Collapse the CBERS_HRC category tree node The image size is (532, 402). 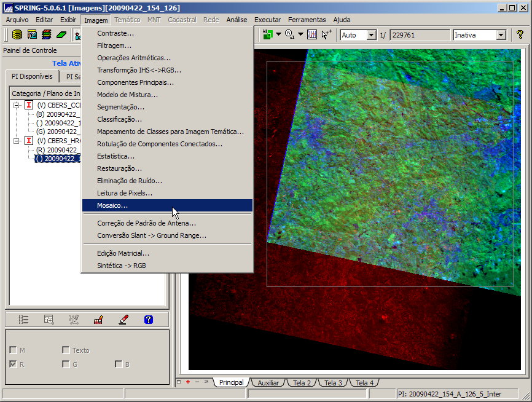pos(17,141)
